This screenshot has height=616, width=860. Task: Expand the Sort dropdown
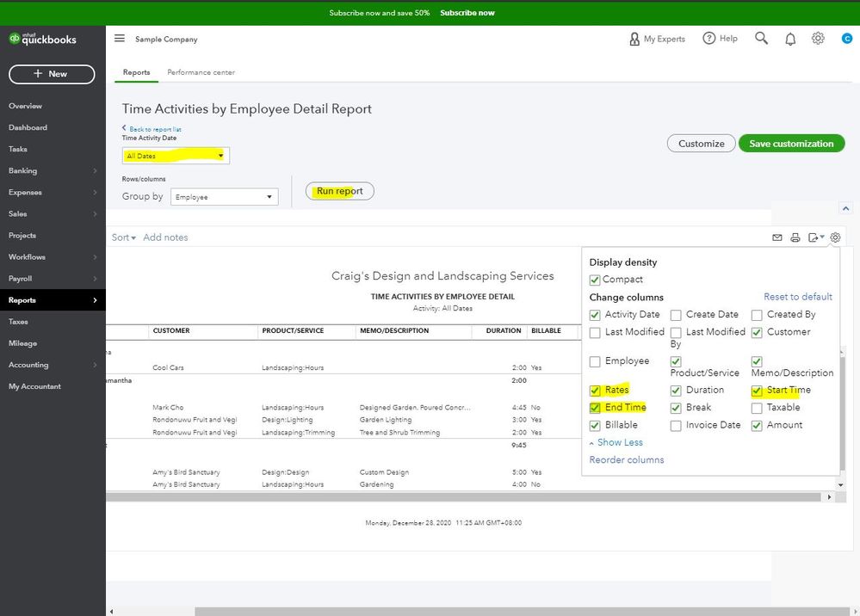click(124, 237)
